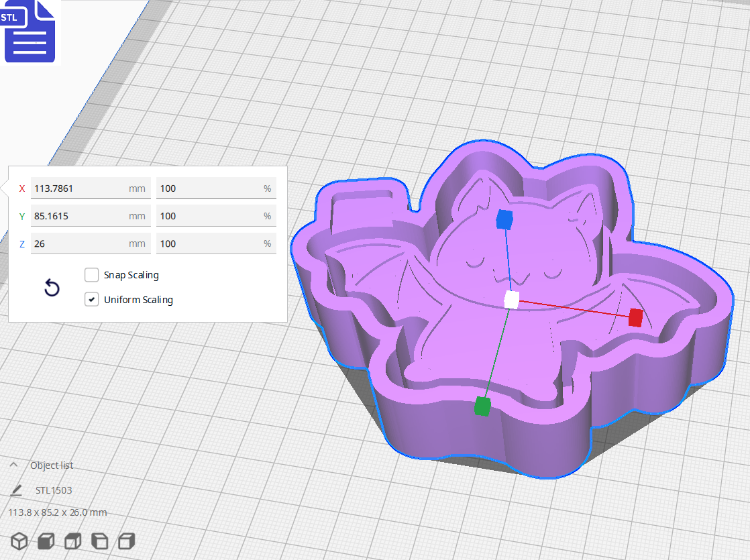Switch to isometric 3D view cube icon
Screen dimensions: 750x560
pos(19,541)
